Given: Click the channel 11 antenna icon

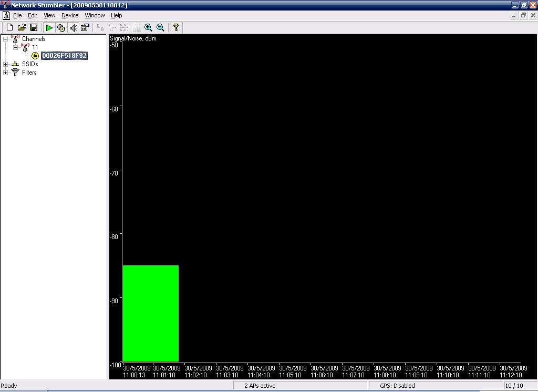Looking at the screenshot, I should click(25, 47).
